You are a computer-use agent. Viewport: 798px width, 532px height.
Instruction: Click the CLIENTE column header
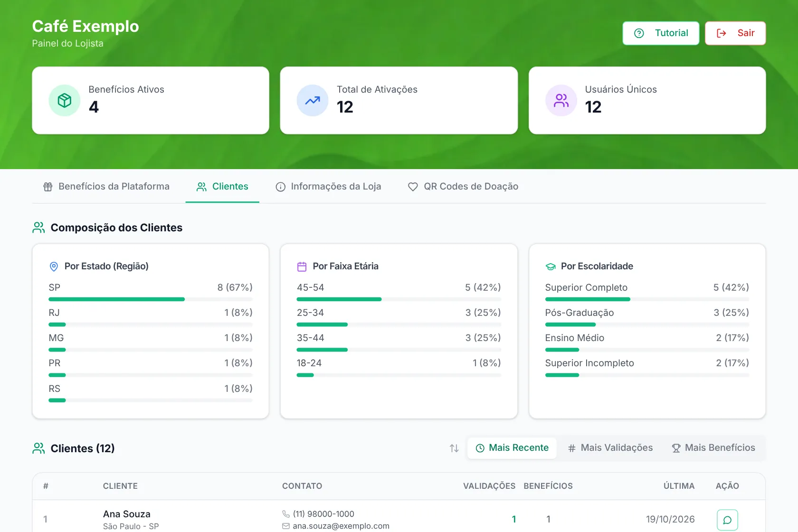(120, 486)
